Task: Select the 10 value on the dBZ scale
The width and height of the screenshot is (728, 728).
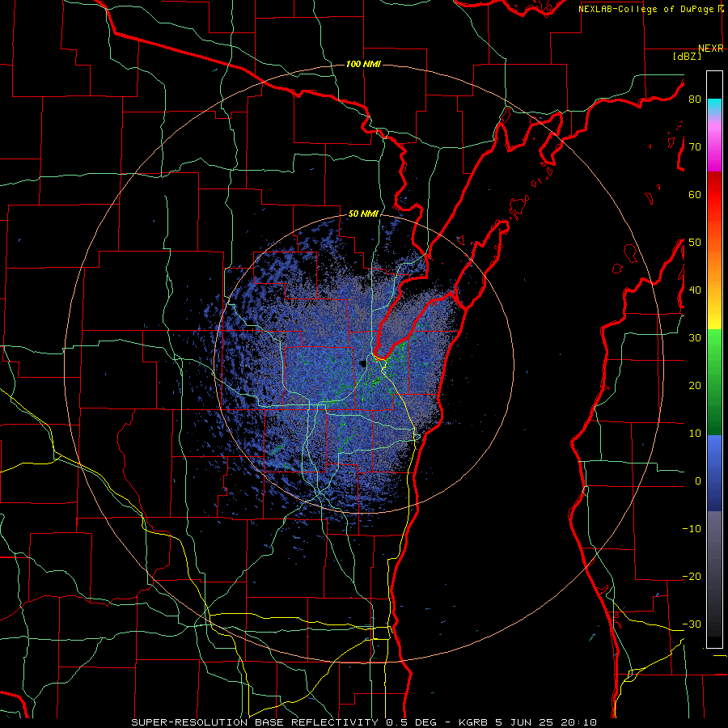Action: click(695, 434)
